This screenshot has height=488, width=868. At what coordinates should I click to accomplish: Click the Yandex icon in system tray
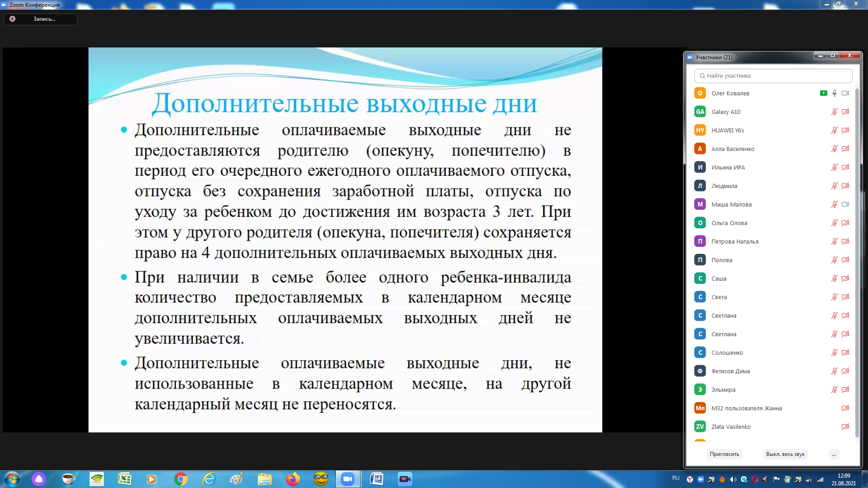[x=689, y=479]
